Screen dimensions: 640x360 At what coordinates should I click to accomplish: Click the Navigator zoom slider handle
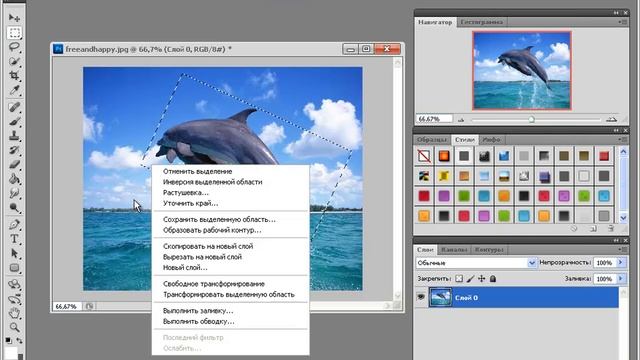[531, 120]
